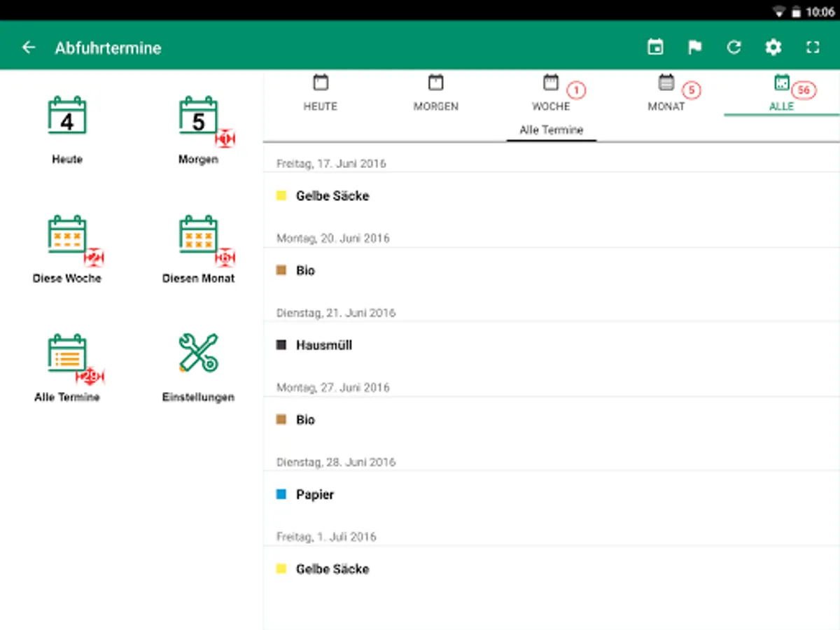Switch to the WOCHE tab
The image size is (840, 630).
[x=551, y=93]
